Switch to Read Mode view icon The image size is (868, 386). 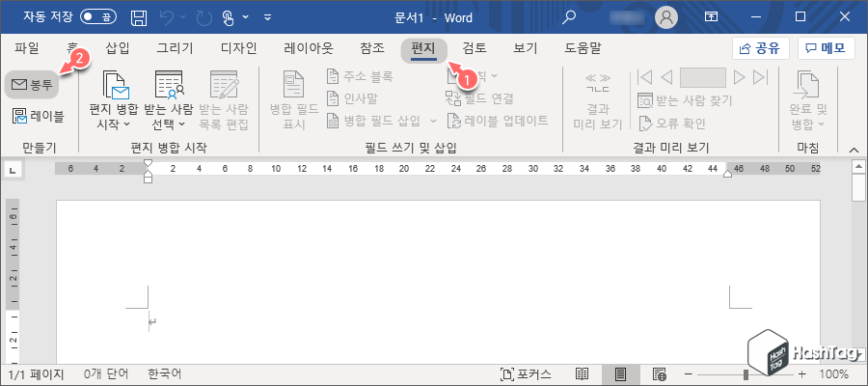(x=582, y=373)
